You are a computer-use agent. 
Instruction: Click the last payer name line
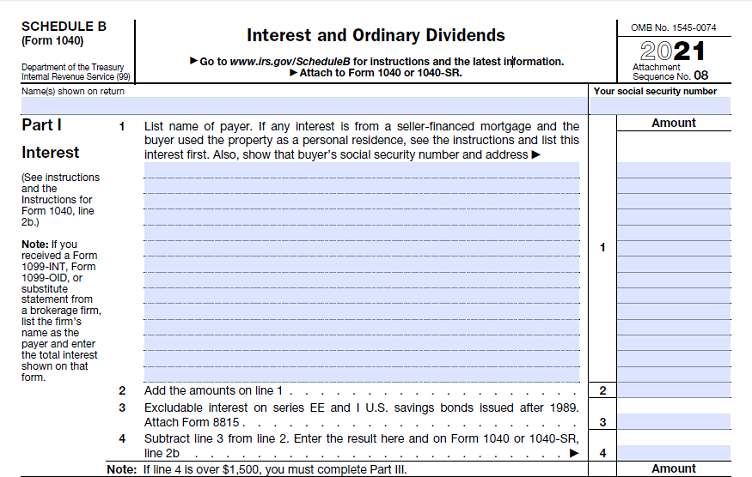coord(361,374)
